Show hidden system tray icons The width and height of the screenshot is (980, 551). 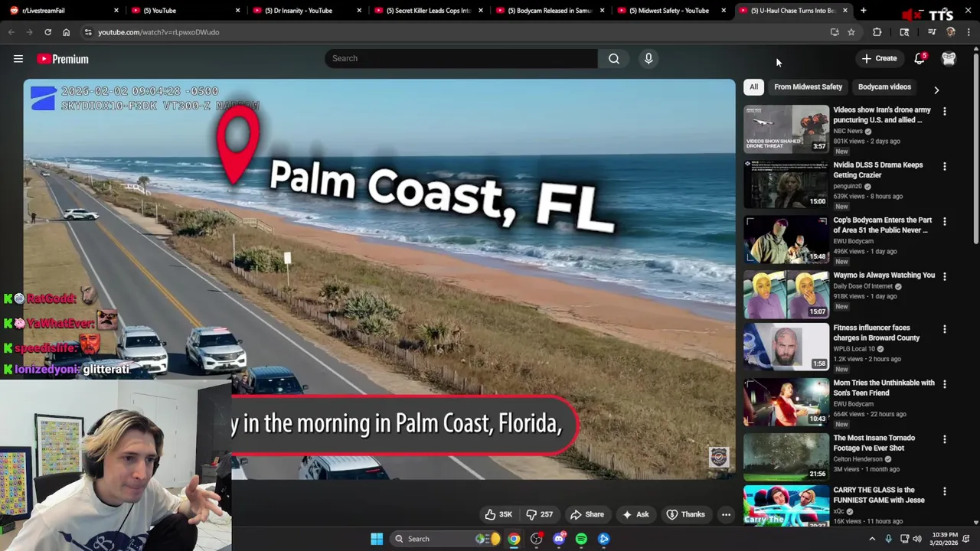tap(872, 539)
